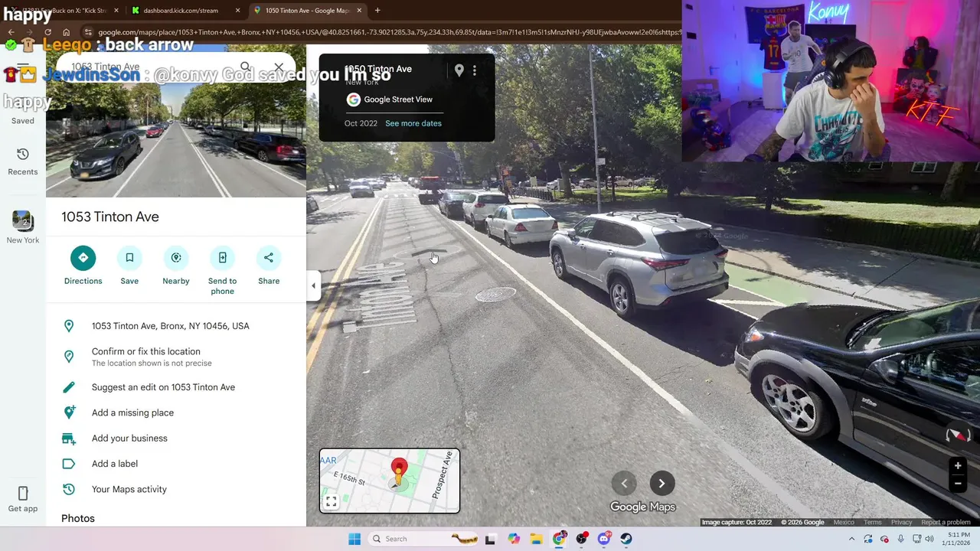Click Add a missing place
Screen dimensions: 980x551
[176, 412]
